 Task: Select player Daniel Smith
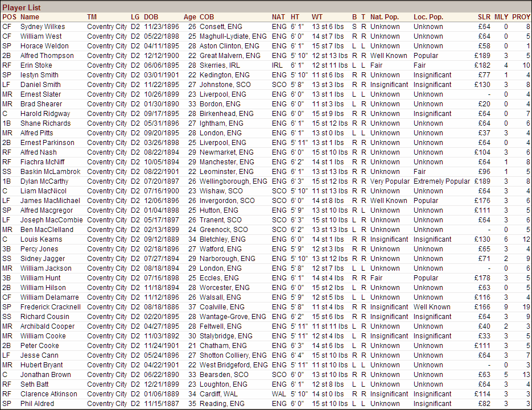(40, 85)
